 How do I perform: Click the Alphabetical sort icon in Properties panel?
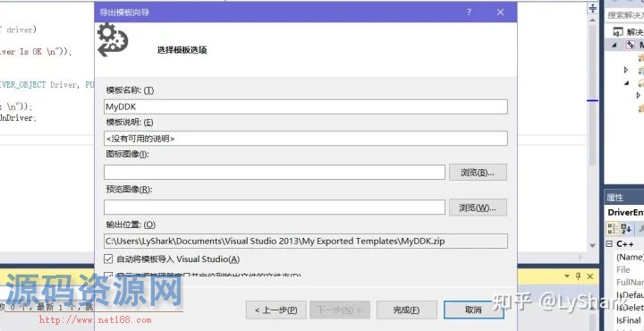pos(626,228)
